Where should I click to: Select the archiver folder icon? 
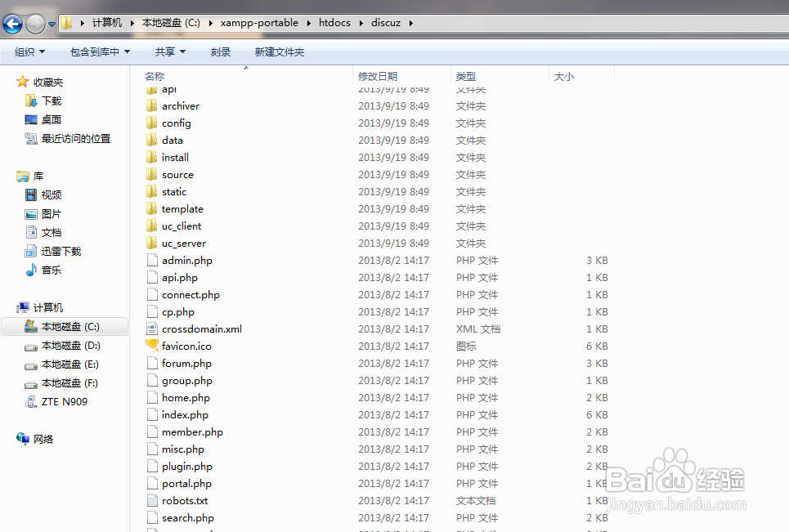[152, 105]
